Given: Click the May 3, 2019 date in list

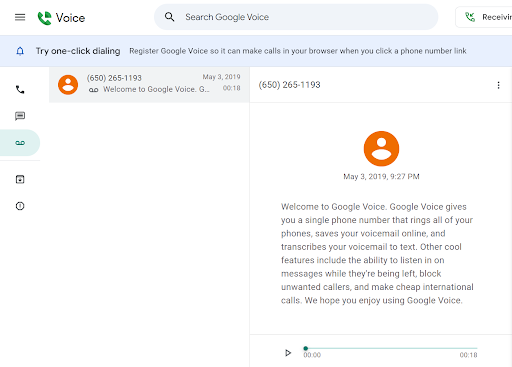Looking at the screenshot, I should coord(221,77).
